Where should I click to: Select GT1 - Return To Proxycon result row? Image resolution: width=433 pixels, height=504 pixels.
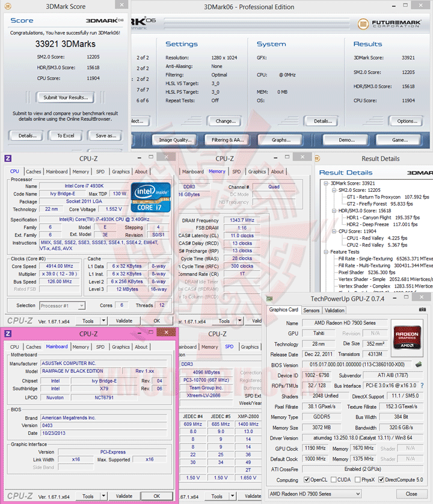click(388, 197)
